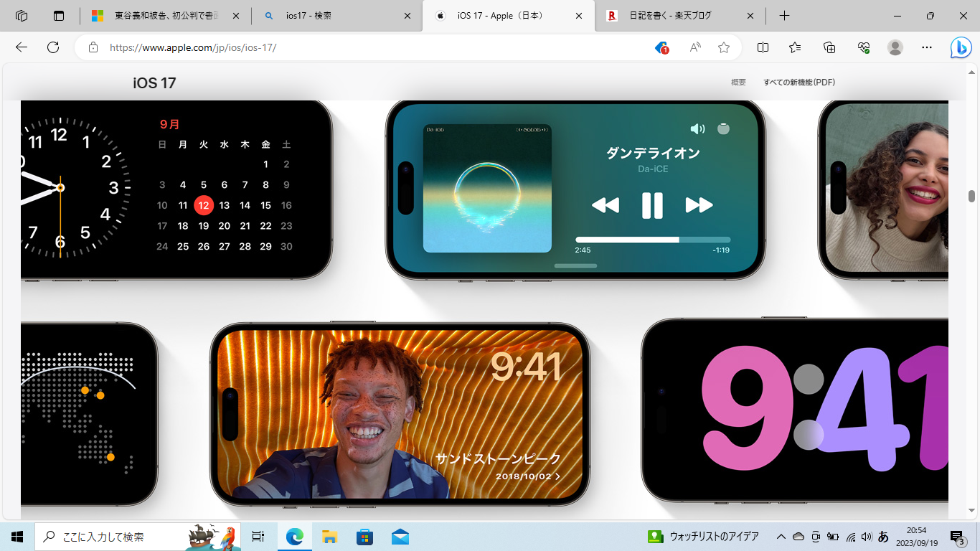Toggle the Japanese IME あ input mode
This screenshot has width=980, height=551.
point(883,537)
